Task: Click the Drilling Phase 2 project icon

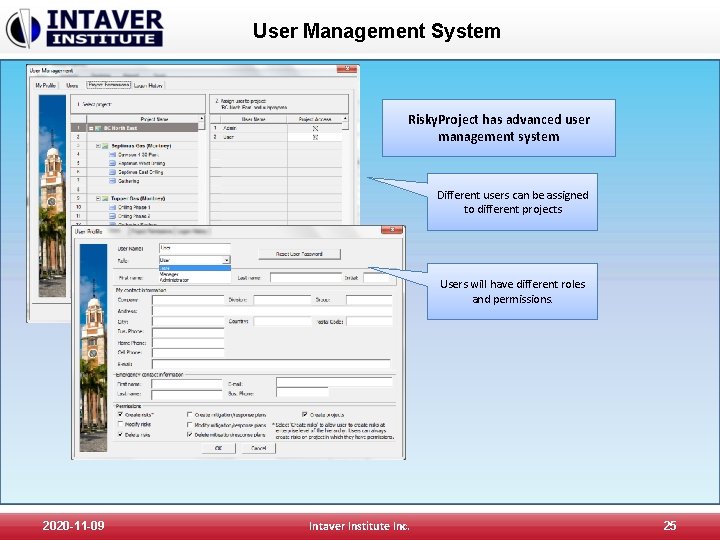Action: tap(112, 216)
